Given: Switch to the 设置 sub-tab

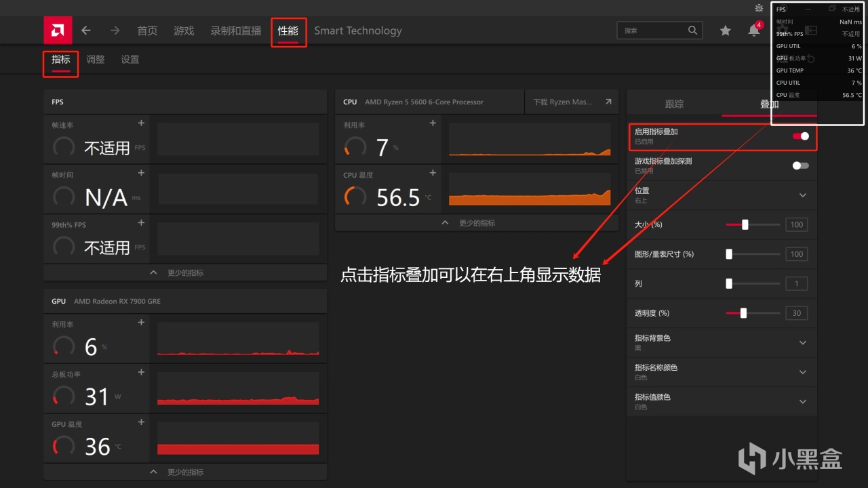Looking at the screenshot, I should (x=130, y=60).
